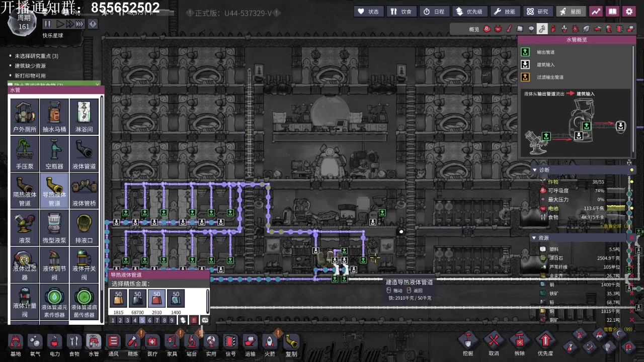Open the 精炼 refinement build category

[133, 345]
